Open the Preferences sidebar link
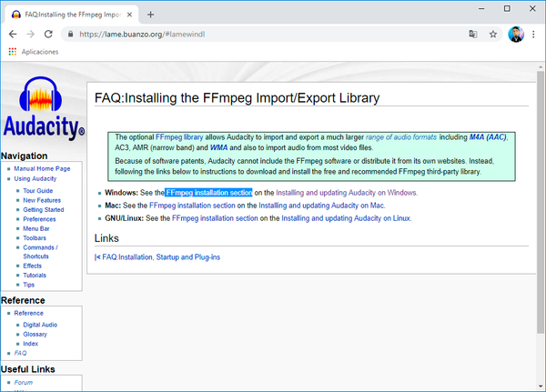The height and width of the screenshot is (392, 546). pyautogui.click(x=39, y=219)
